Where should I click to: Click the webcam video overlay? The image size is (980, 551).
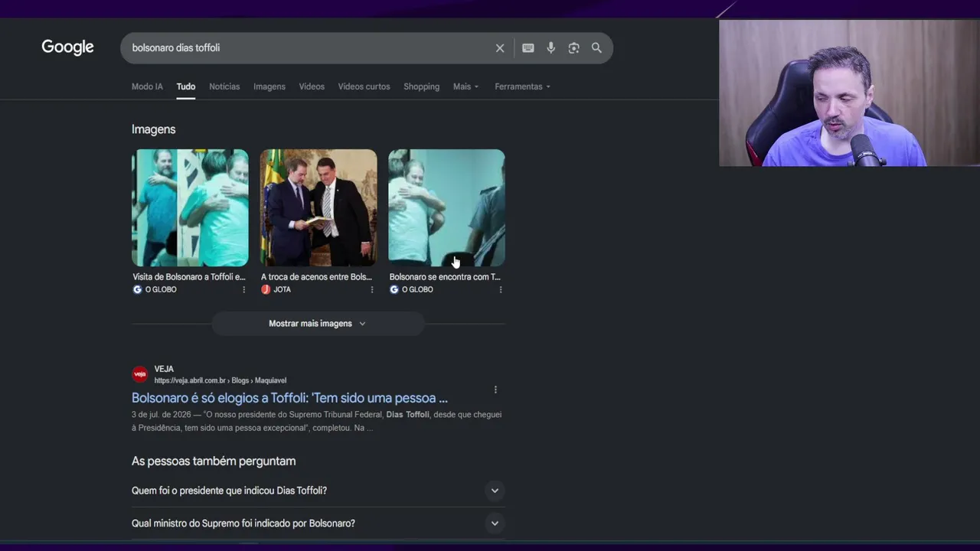click(849, 93)
